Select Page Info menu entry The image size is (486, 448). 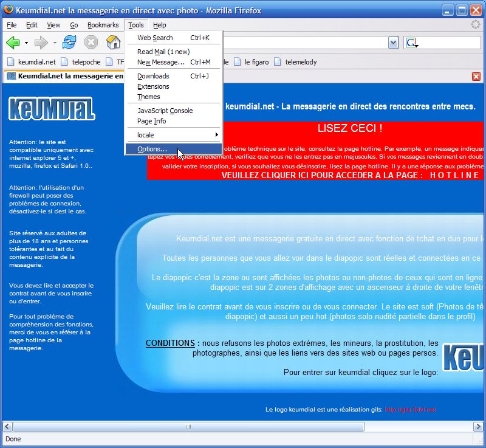pyautogui.click(x=174, y=121)
